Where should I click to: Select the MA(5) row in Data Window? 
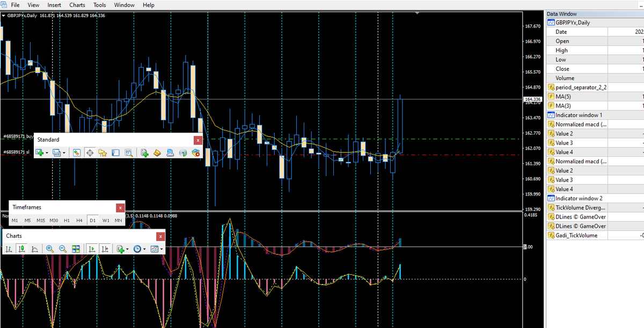[x=595, y=96]
